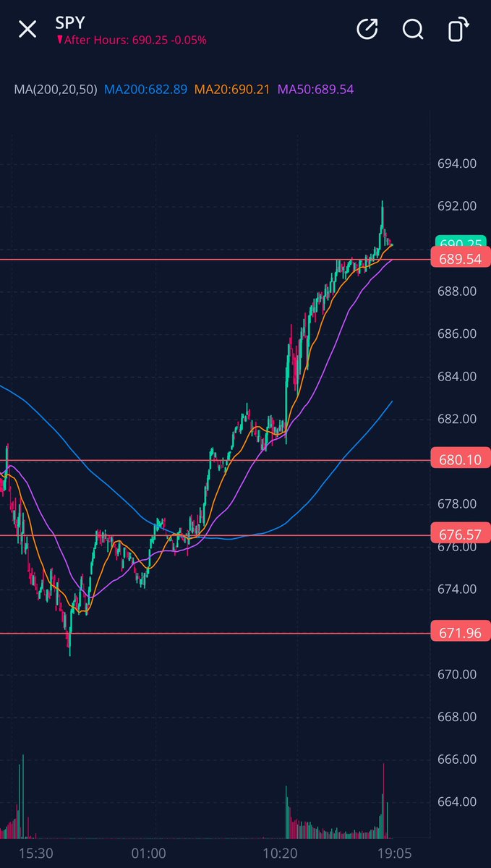The image size is (491, 868).
Task: Click the 694.00 price axis label
Action: point(457,163)
